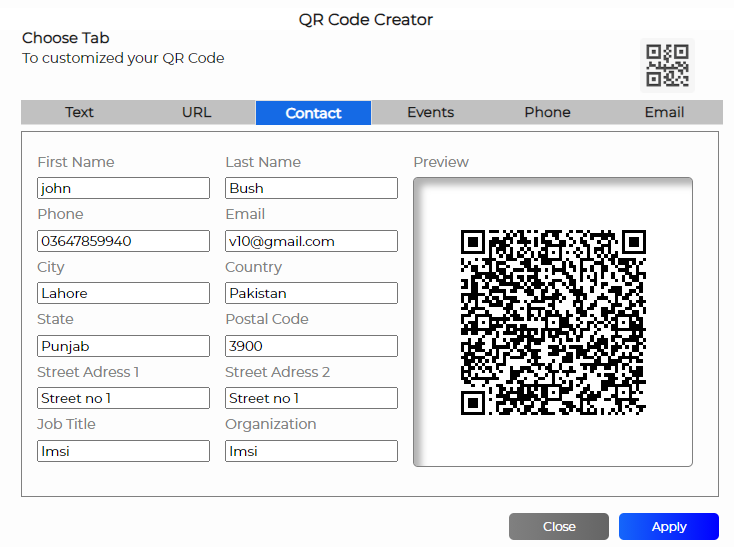Image resolution: width=734 pixels, height=547 pixels.
Task: Click the 'City' label
Action: click(x=51, y=267)
